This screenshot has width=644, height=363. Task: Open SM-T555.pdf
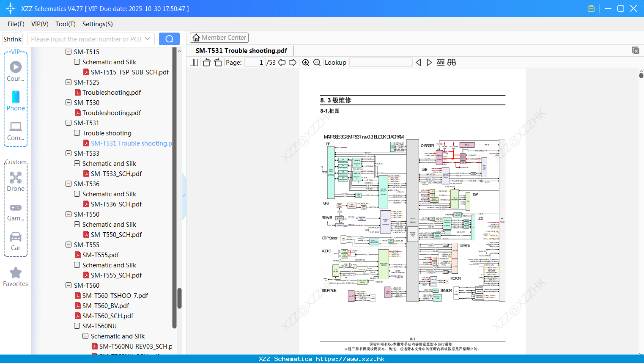pos(96,255)
